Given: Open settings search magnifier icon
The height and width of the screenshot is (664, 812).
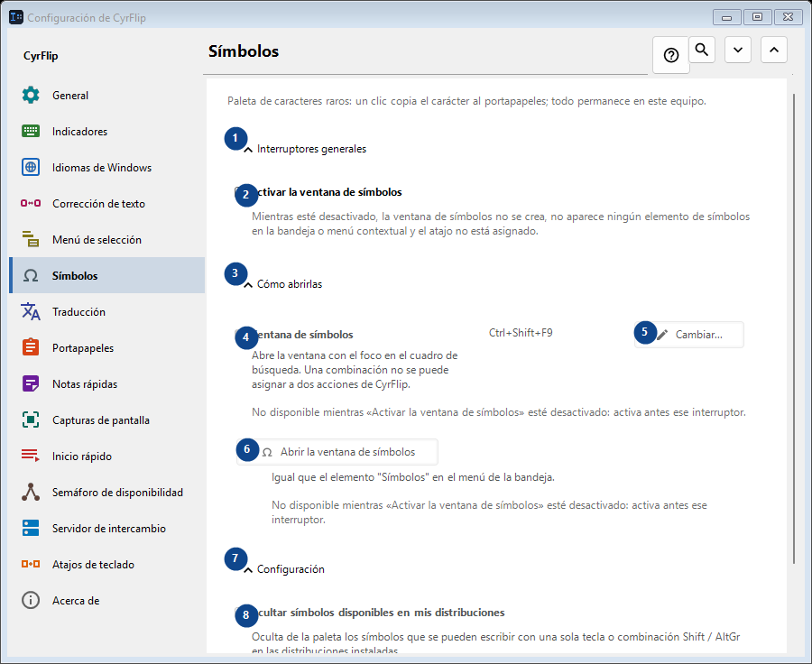Looking at the screenshot, I should [x=702, y=50].
